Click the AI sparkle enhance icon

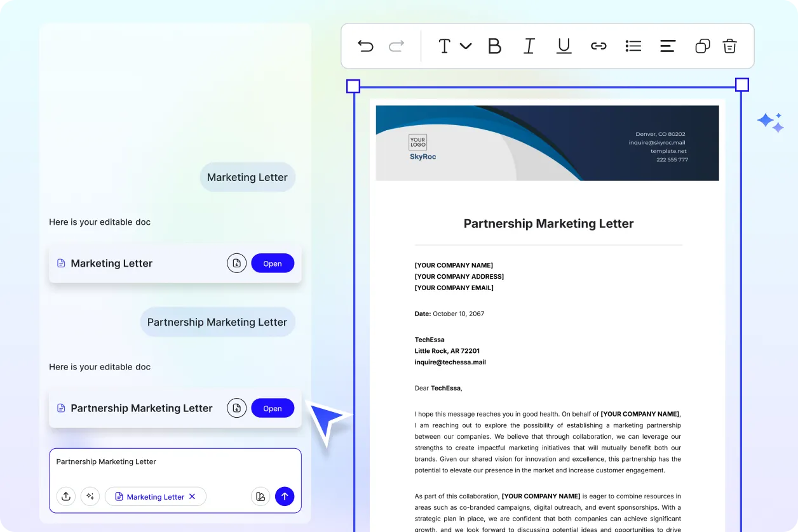90,496
